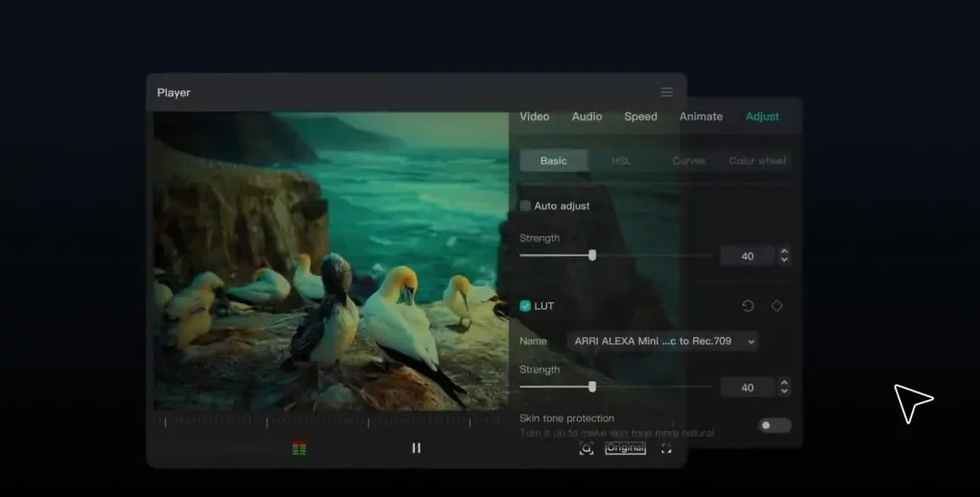This screenshot has height=497, width=980.
Task: Click the LUT Strength slider handle
Action: (x=592, y=386)
